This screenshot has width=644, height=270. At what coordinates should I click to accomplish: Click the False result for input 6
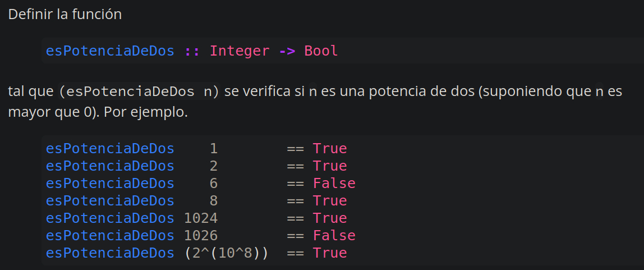tap(334, 184)
